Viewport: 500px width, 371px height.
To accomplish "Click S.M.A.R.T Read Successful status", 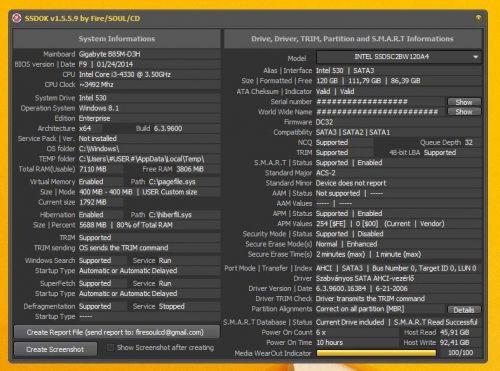I will click(436, 322).
